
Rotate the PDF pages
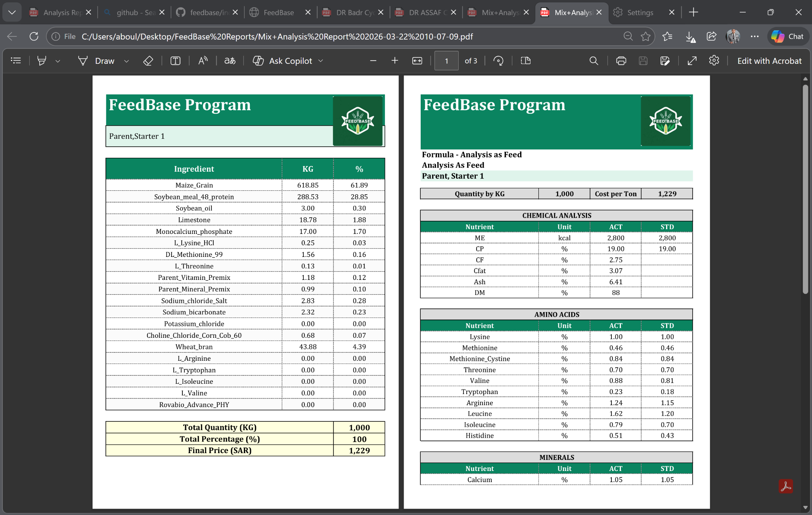tap(499, 61)
